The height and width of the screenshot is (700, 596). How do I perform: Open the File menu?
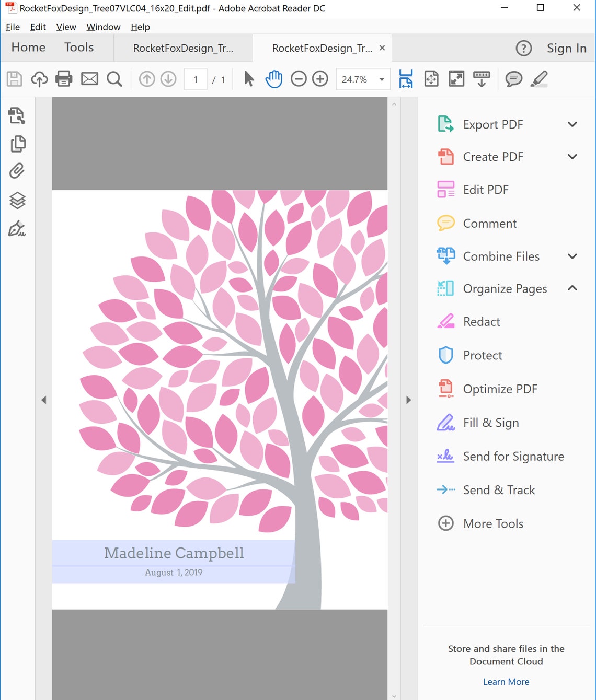(13, 27)
